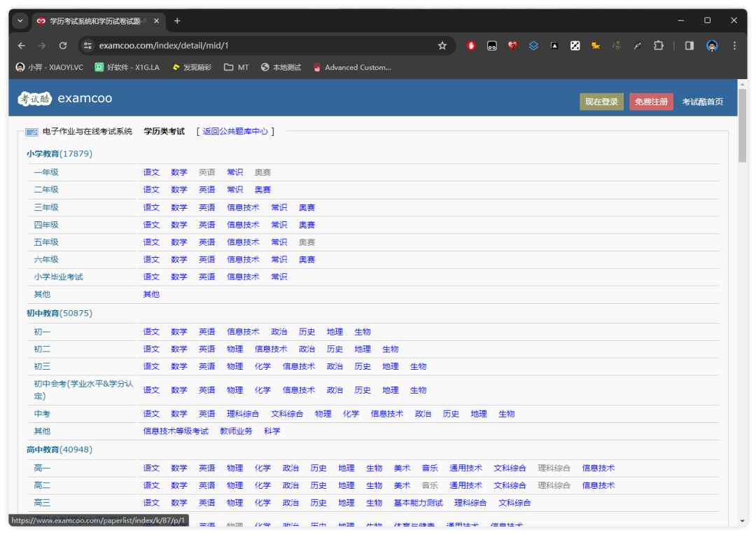Click the 返回公共题库中心 link

pos(235,131)
